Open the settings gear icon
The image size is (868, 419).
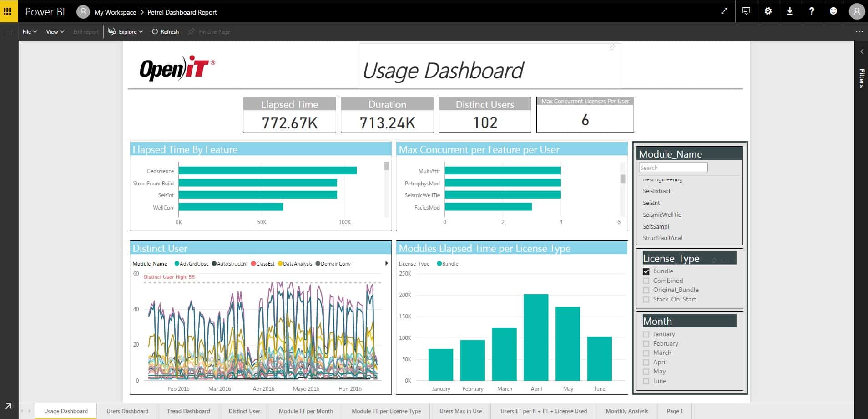[768, 11]
